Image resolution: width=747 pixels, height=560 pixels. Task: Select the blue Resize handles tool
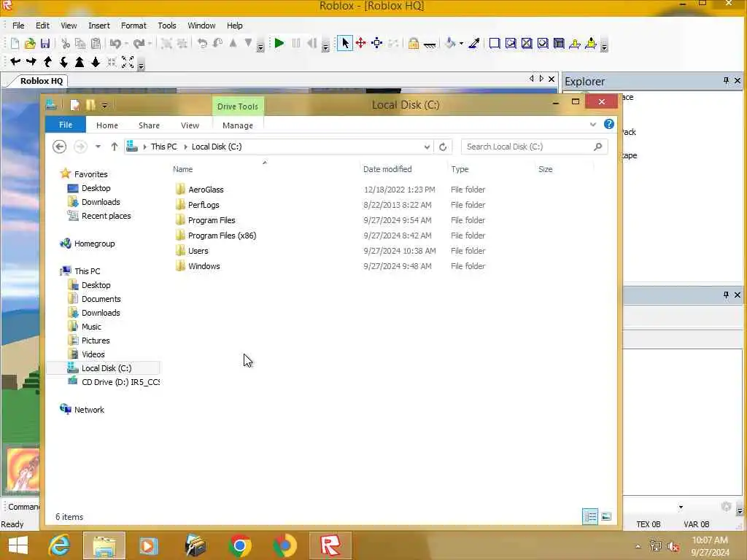pos(377,44)
